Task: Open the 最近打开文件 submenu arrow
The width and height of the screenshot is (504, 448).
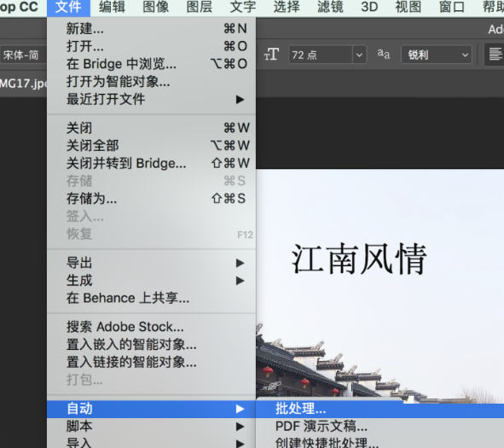Action: [240, 99]
